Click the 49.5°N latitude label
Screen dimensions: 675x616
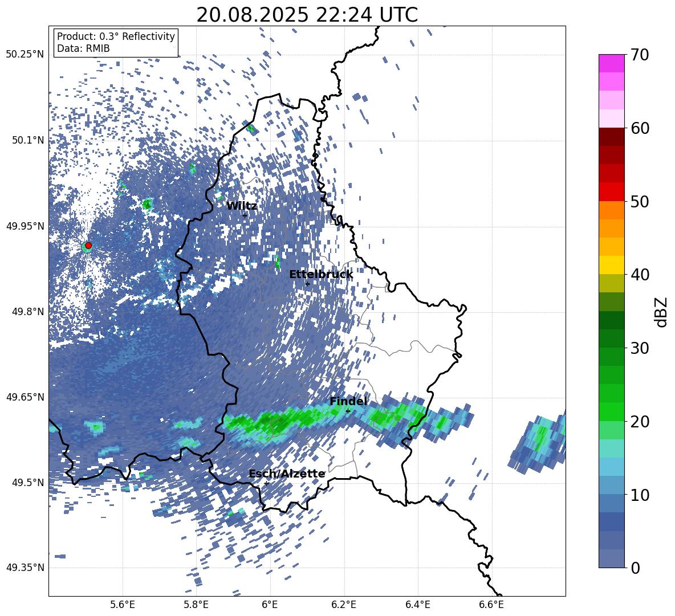(x=27, y=482)
